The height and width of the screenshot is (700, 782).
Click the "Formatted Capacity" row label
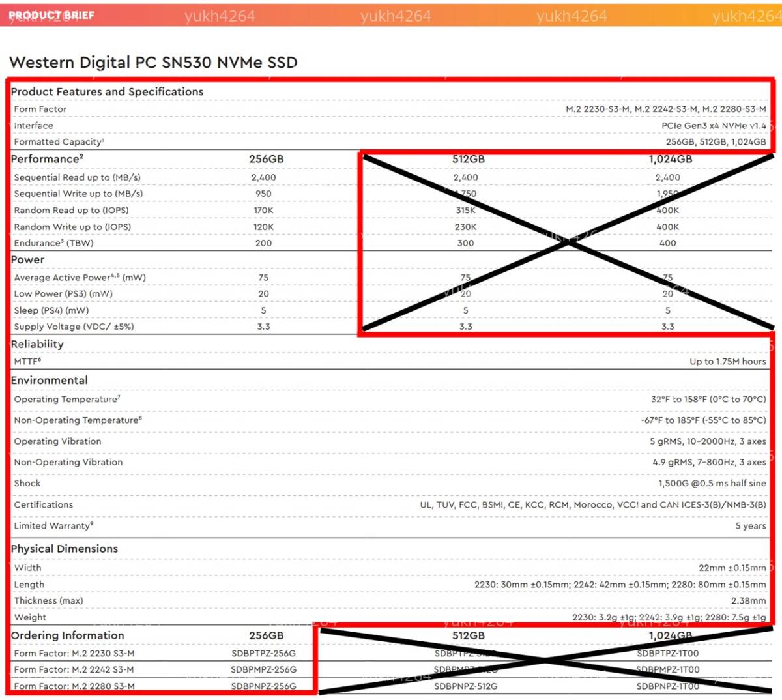[59, 142]
